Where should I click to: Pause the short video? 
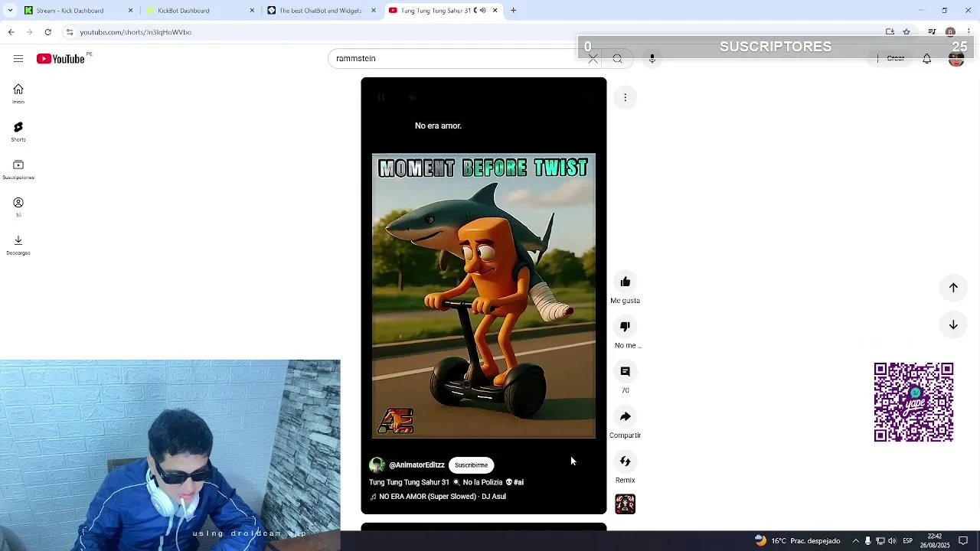381,97
